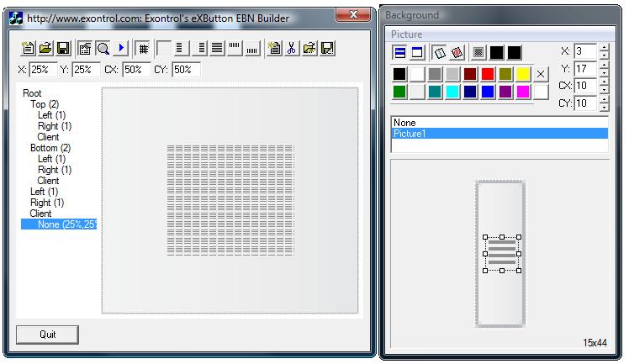Viewport: 629px width, 364px height.
Task: Save using the floppy disk icon
Action: point(62,49)
